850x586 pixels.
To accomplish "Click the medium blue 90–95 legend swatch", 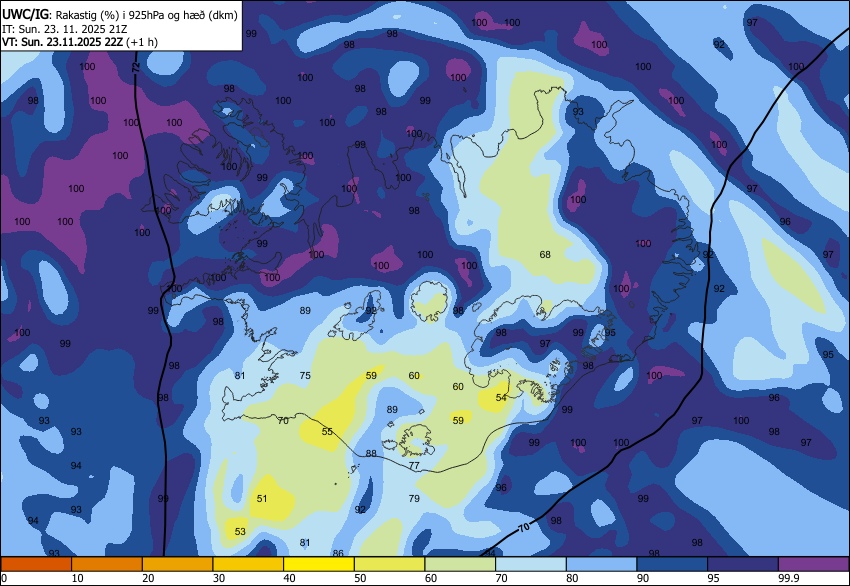I will (x=672, y=564).
